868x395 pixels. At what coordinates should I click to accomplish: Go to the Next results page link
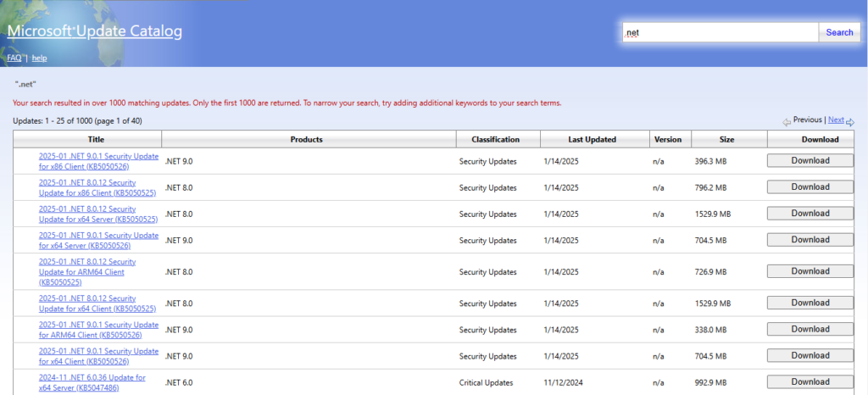836,120
